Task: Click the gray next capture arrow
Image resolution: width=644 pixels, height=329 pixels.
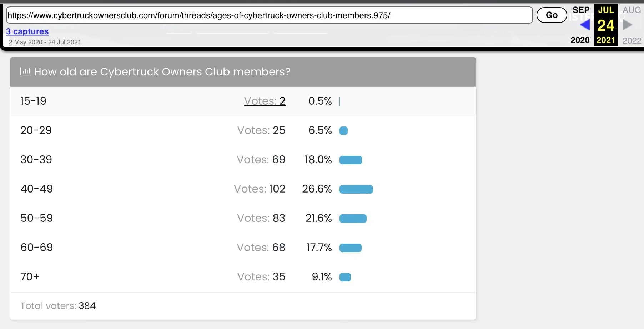Action: tap(627, 25)
